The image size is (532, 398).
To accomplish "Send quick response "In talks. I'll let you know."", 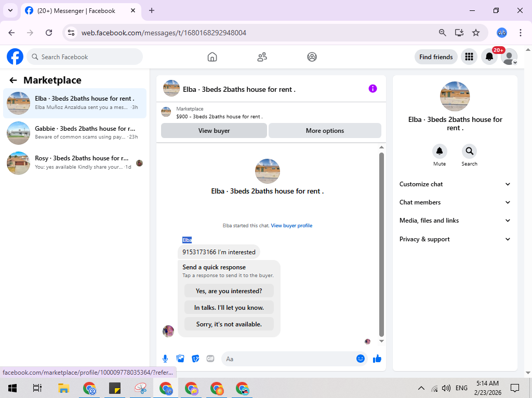I will (x=229, y=308).
